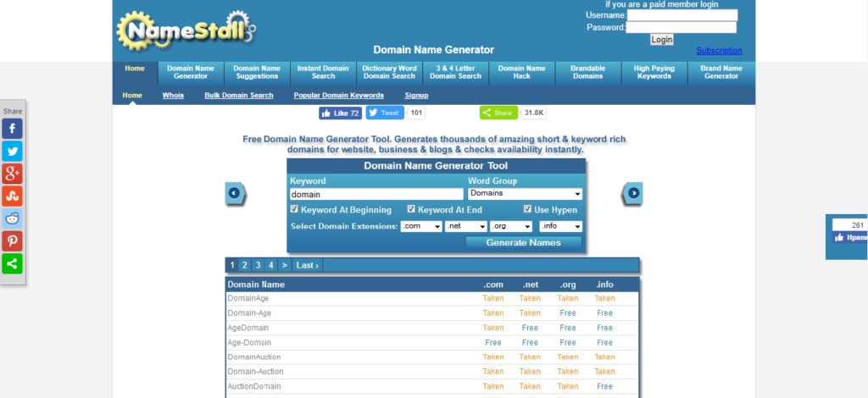Open High Paying Keywords tab
Viewport: 868px width, 398px height.
pyautogui.click(x=654, y=73)
